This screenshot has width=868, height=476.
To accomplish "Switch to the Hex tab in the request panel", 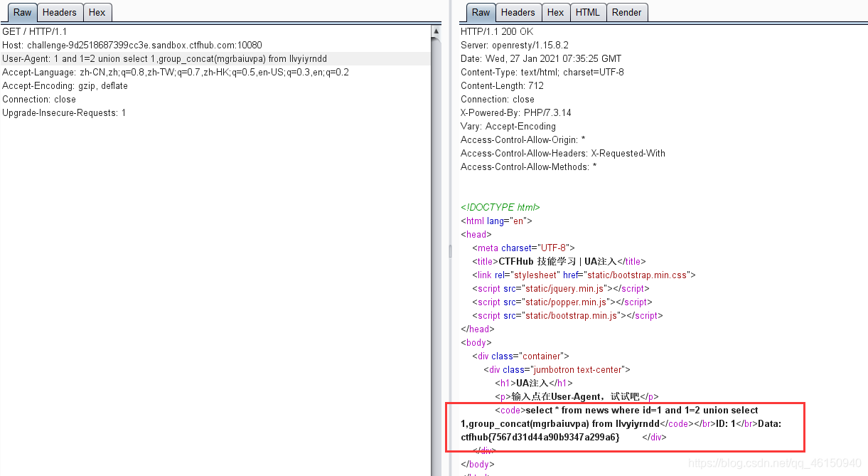I will [x=97, y=12].
